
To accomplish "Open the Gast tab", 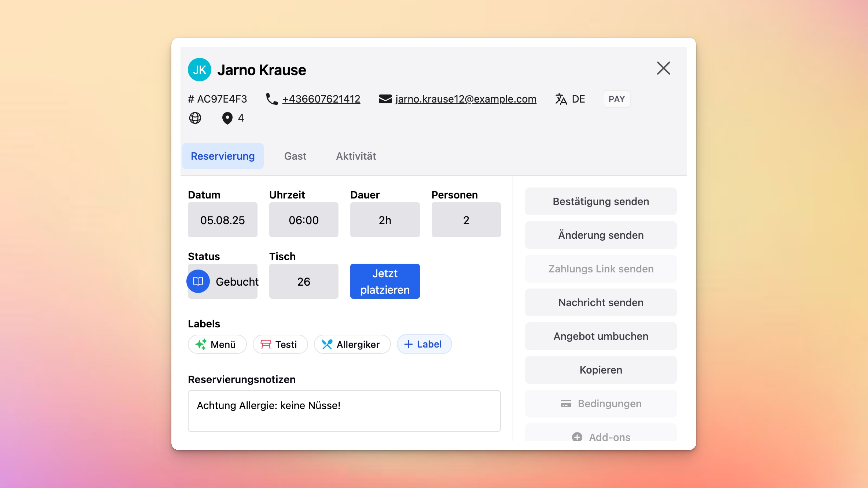I will (x=295, y=156).
